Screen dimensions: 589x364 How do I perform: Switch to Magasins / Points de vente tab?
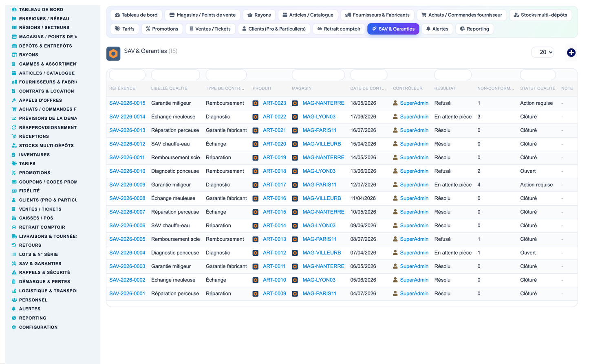[x=203, y=15]
